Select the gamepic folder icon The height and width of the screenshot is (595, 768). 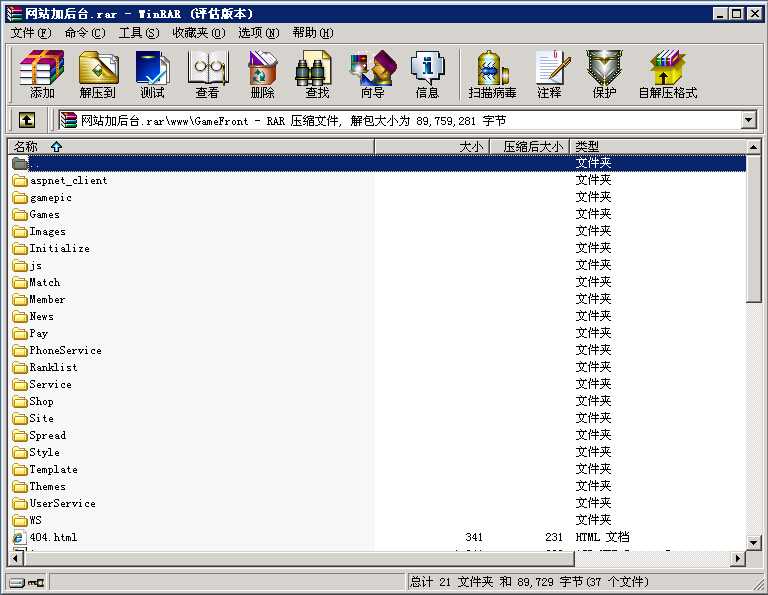pyautogui.click(x=20, y=198)
